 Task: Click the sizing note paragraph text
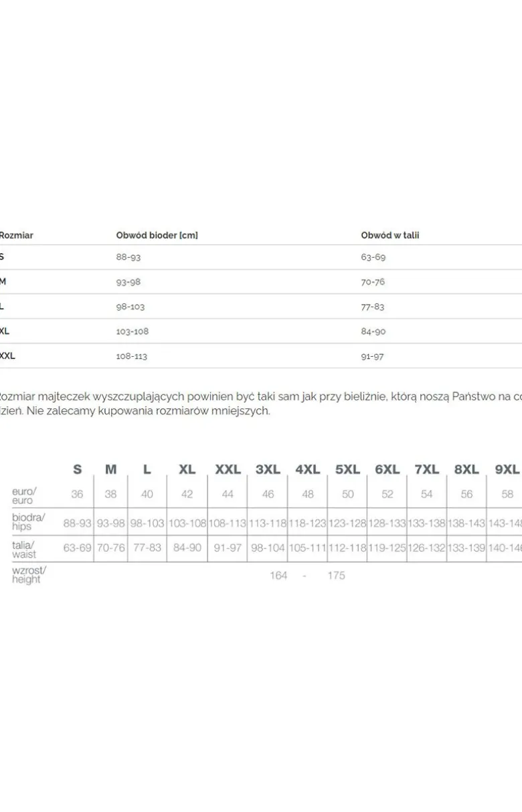(x=261, y=404)
